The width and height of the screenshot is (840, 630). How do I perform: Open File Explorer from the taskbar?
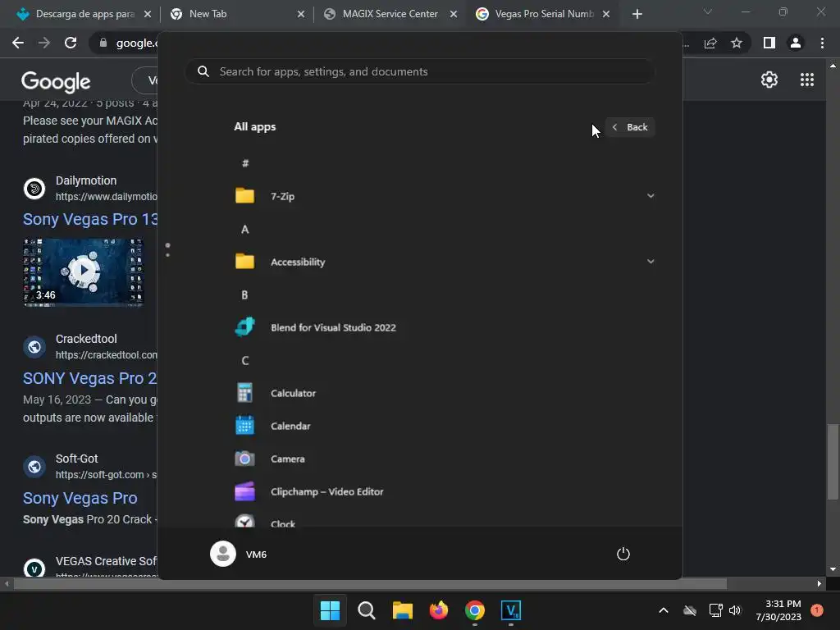pyautogui.click(x=402, y=610)
